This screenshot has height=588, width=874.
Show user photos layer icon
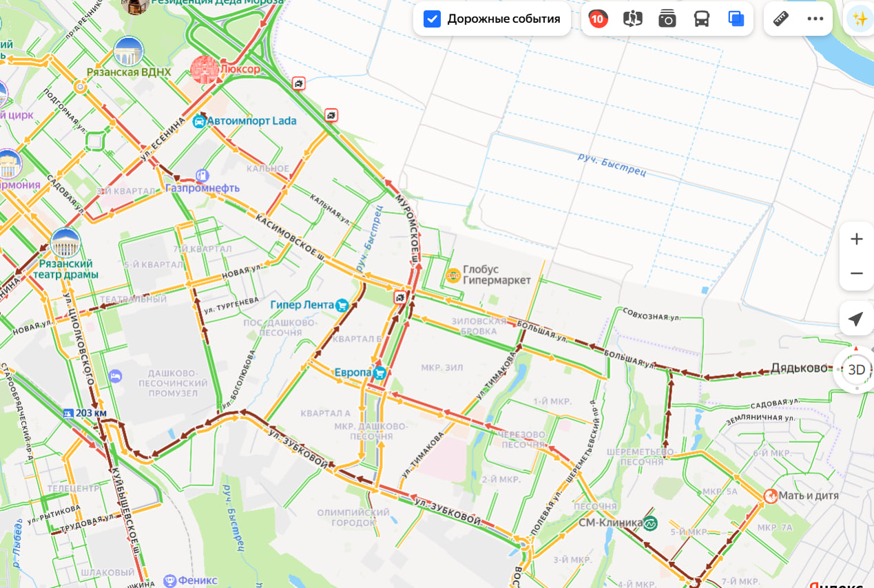[x=667, y=19]
